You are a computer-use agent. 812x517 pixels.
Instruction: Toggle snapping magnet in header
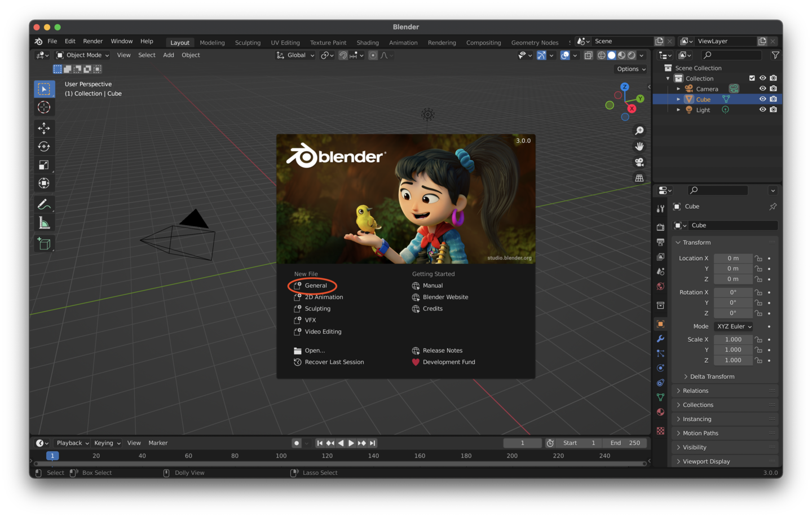coord(343,55)
